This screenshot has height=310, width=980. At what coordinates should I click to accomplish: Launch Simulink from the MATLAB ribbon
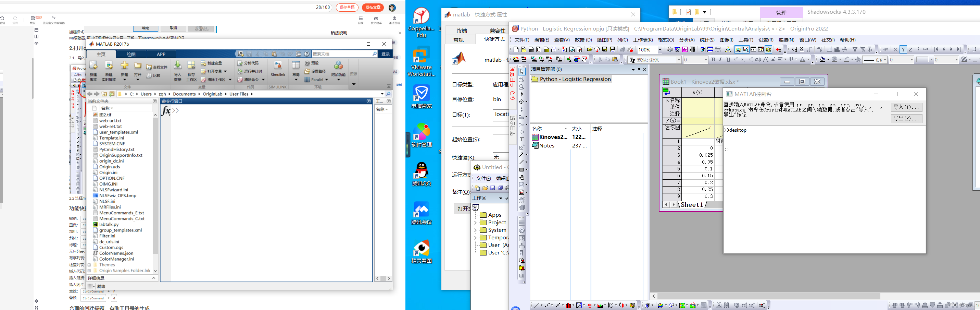point(278,69)
